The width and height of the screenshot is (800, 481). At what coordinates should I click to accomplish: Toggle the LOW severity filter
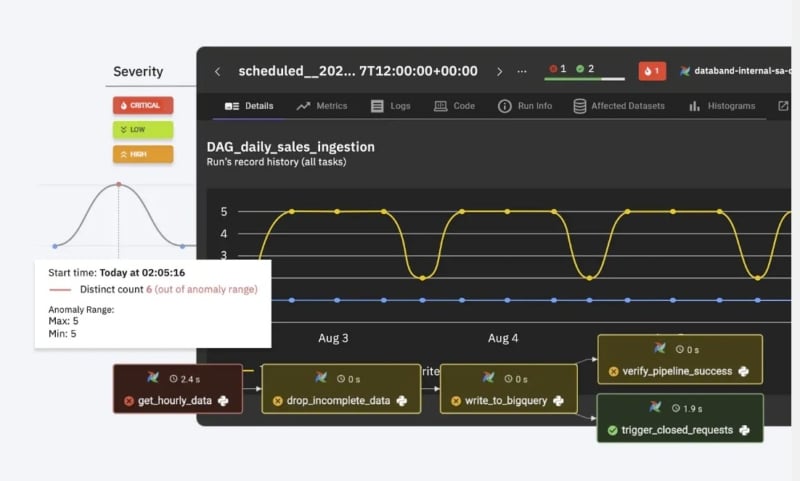(143, 129)
